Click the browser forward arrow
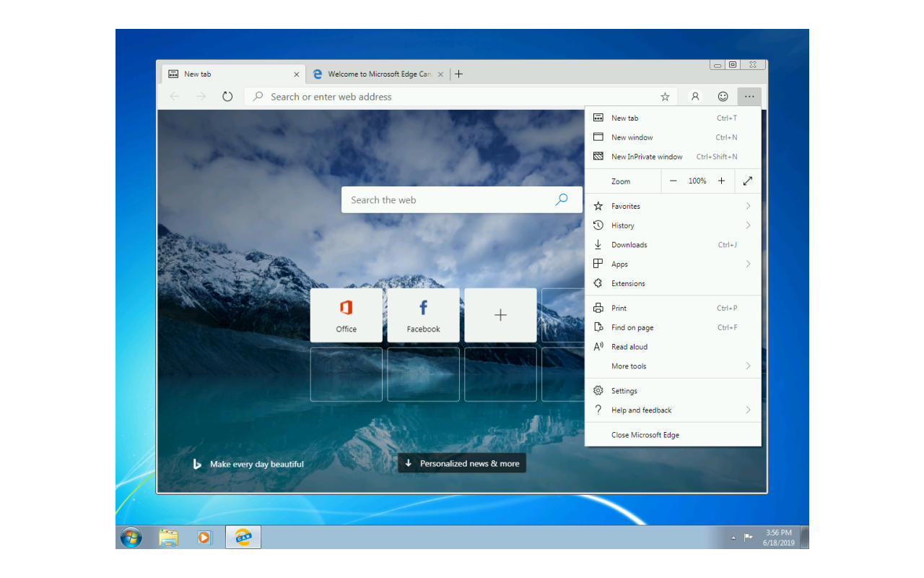 [x=201, y=96]
